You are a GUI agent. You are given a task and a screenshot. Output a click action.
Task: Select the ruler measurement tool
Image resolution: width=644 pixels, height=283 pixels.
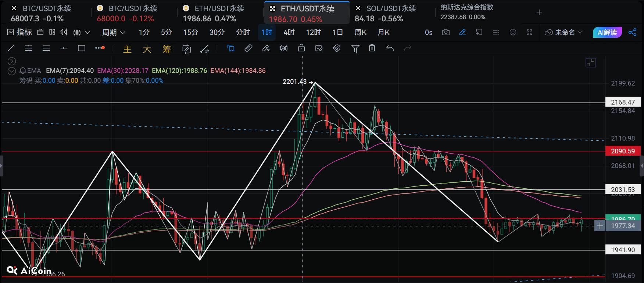[x=248, y=48]
